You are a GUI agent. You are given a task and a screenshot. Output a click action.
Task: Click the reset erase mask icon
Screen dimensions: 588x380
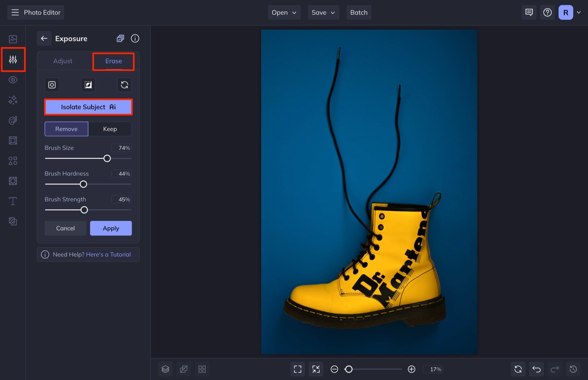click(x=124, y=85)
